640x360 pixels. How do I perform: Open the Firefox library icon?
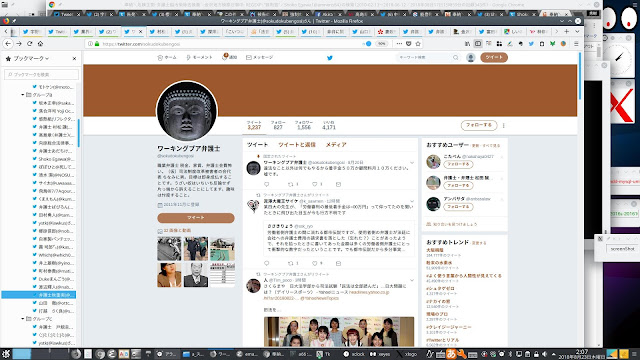point(467,44)
